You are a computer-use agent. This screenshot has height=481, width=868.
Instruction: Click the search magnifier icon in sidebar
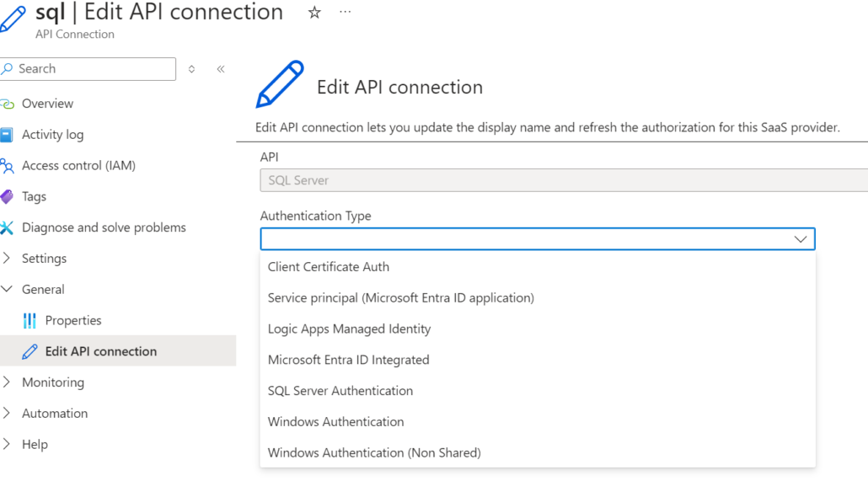8,68
